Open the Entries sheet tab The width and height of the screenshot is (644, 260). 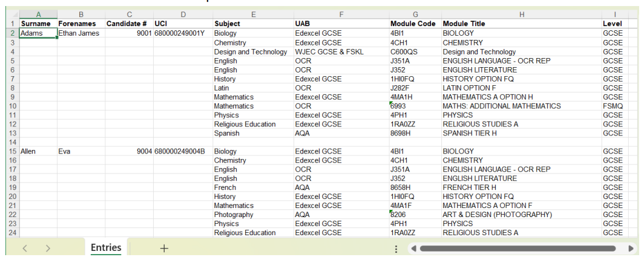106,248
